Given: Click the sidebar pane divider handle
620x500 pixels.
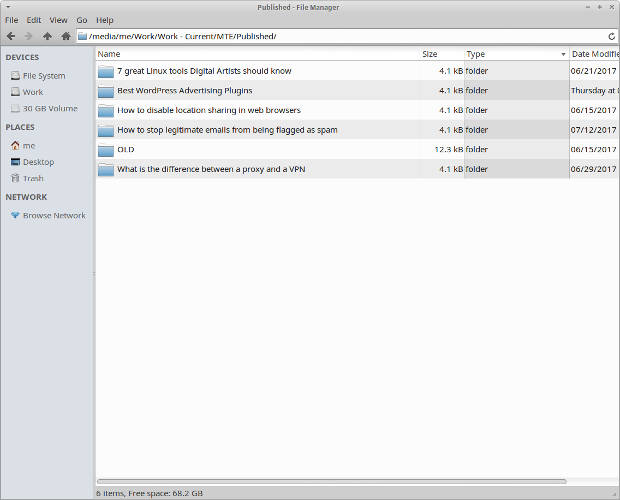Looking at the screenshot, I should (94, 274).
